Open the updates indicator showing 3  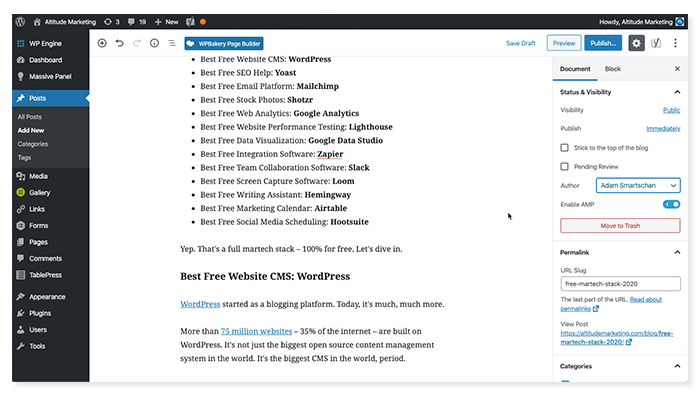tap(112, 22)
